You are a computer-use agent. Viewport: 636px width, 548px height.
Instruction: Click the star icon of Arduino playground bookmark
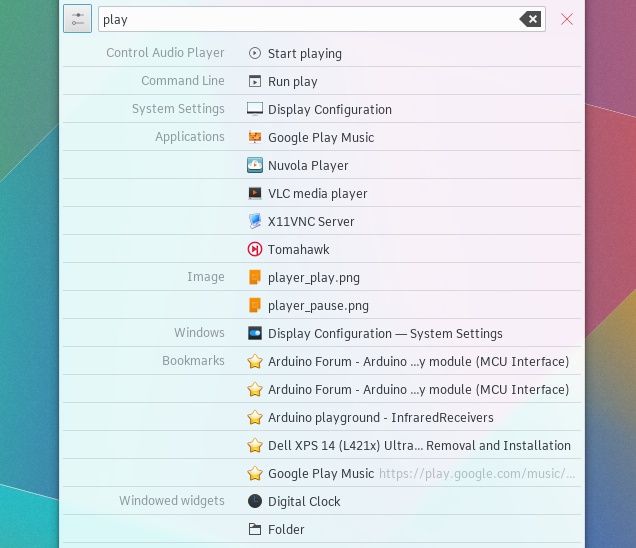(255, 417)
